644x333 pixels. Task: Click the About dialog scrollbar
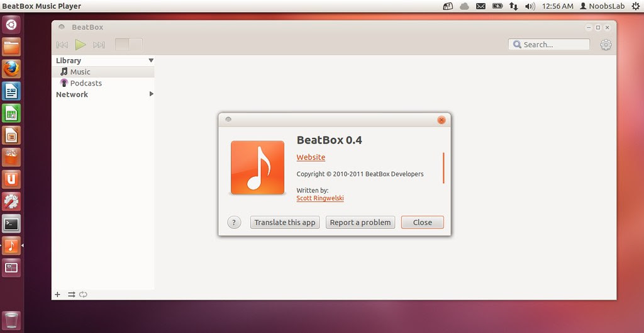[443, 167]
